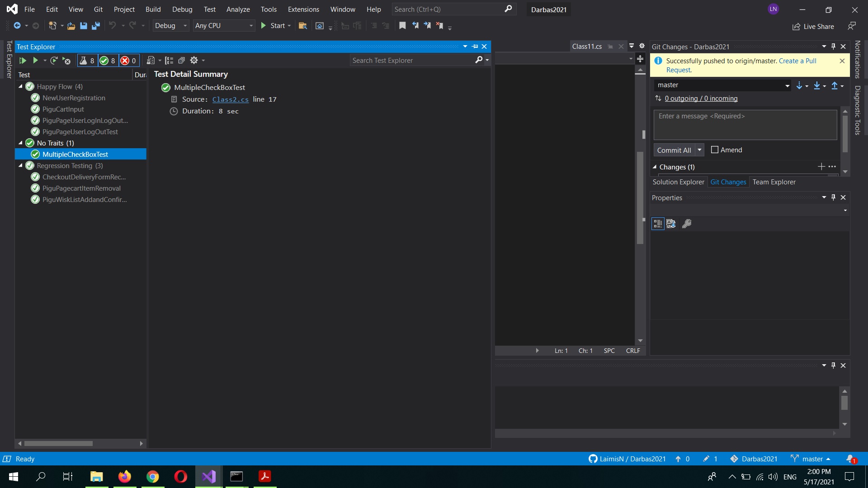Click in the Search Test Explorer field
Screen dimensions: 868x488
point(411,61)
